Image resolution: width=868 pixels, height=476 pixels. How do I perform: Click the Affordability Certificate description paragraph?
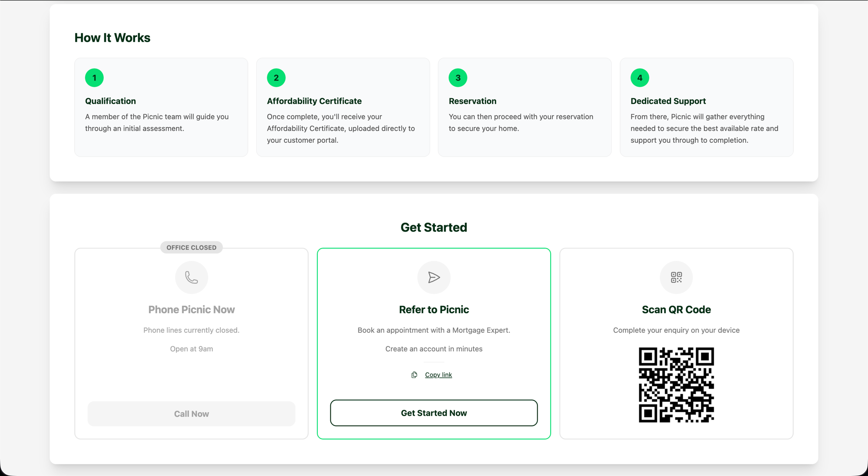point(341,128)
